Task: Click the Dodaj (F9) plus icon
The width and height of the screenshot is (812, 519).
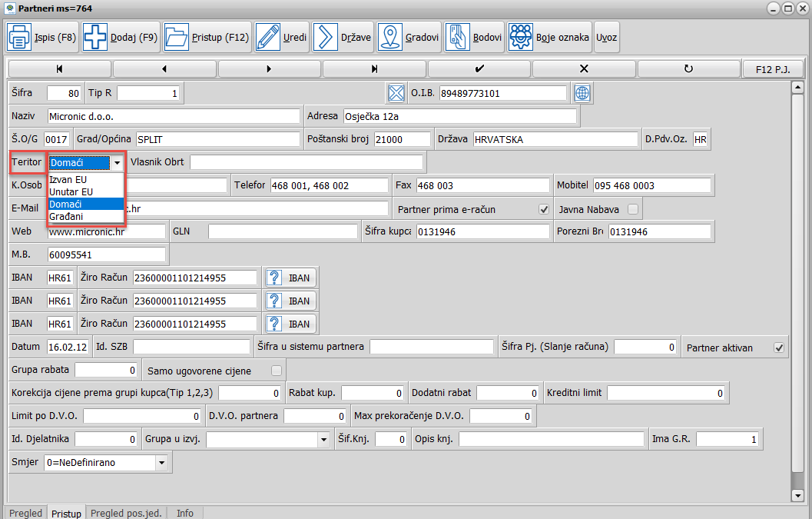Action: (x=96, y=37)
